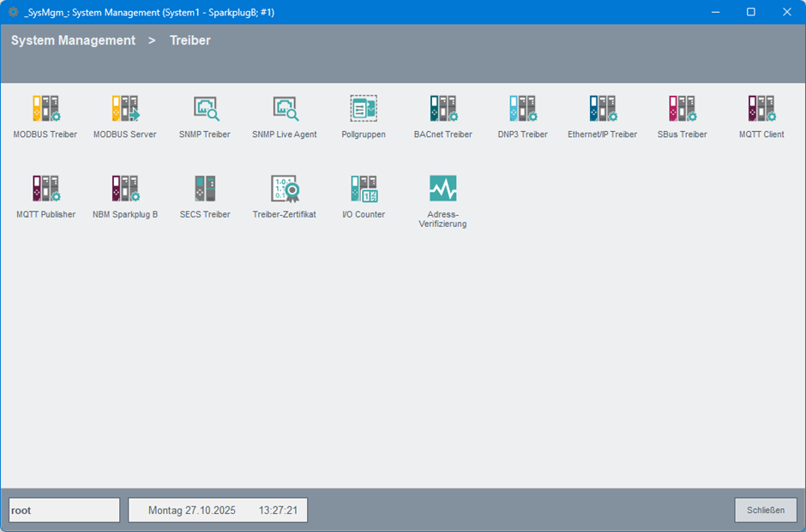Open the MODBUS Server icon
Image resolution: width=806 pixels, height=532 pixels.
point(125,109)
